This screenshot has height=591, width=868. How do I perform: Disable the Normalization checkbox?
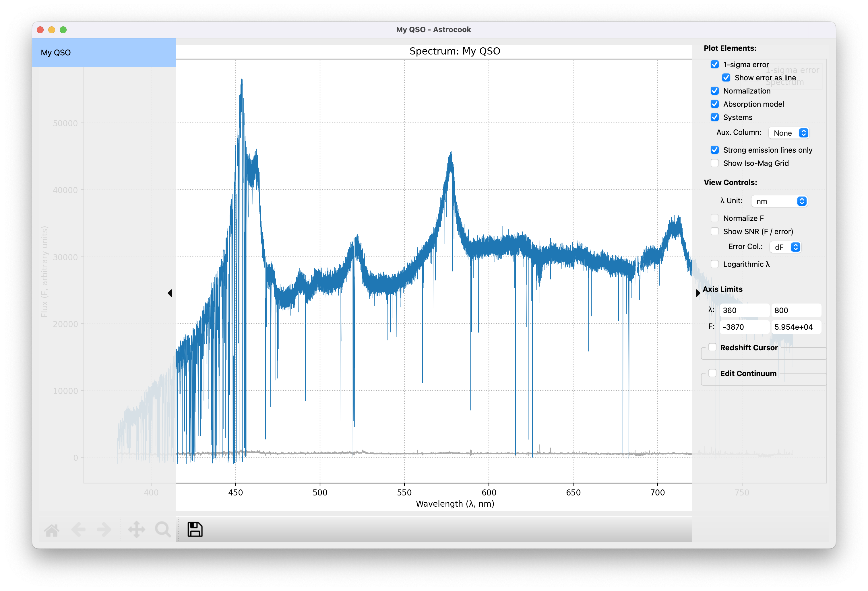click(x=714, y=91)
